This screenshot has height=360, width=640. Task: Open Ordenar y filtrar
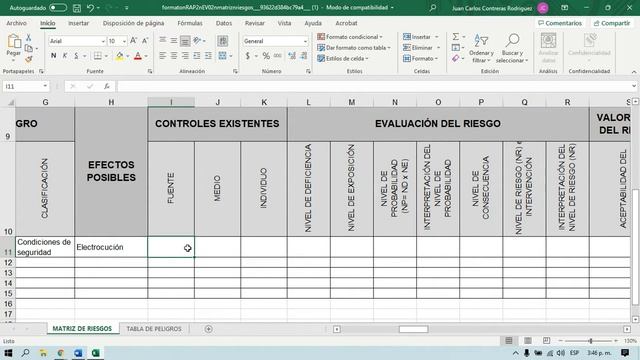coord(481,49)
